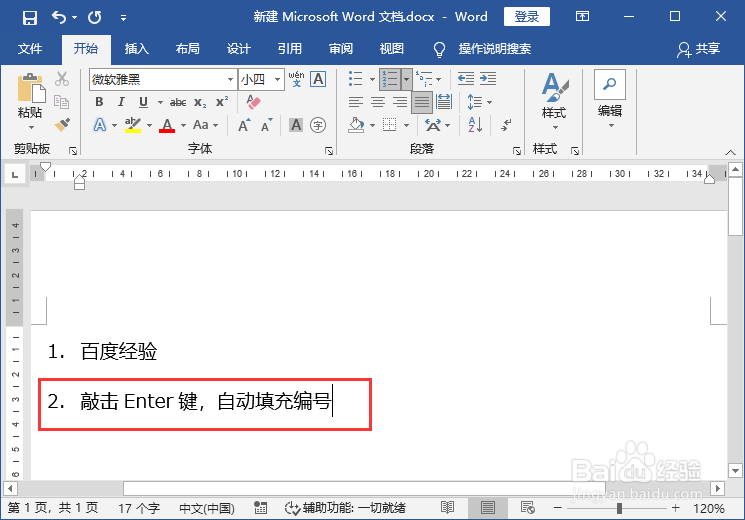Open ribbon display options icon

pos(582,17)
